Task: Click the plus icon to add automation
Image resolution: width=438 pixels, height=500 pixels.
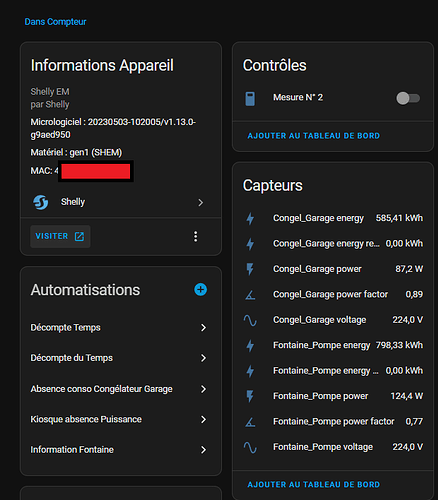Action: coord(200,289)
